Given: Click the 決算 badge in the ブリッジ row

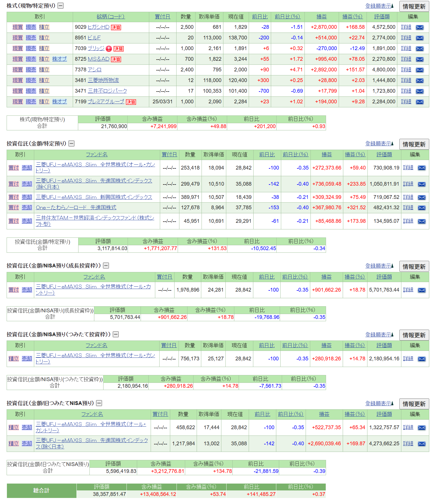Looking at the screenshot, I should point(118,49).
